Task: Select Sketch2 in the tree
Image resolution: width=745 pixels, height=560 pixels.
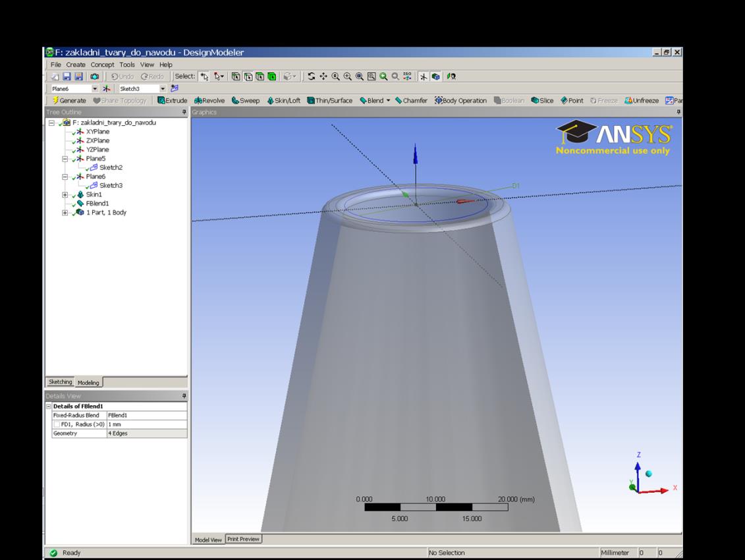Action: (111, 168)
